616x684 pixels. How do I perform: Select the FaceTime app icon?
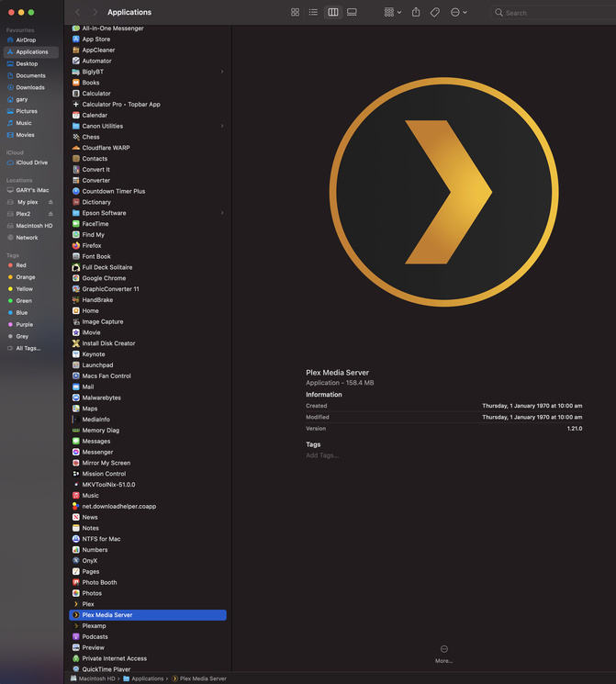[76, 224]
